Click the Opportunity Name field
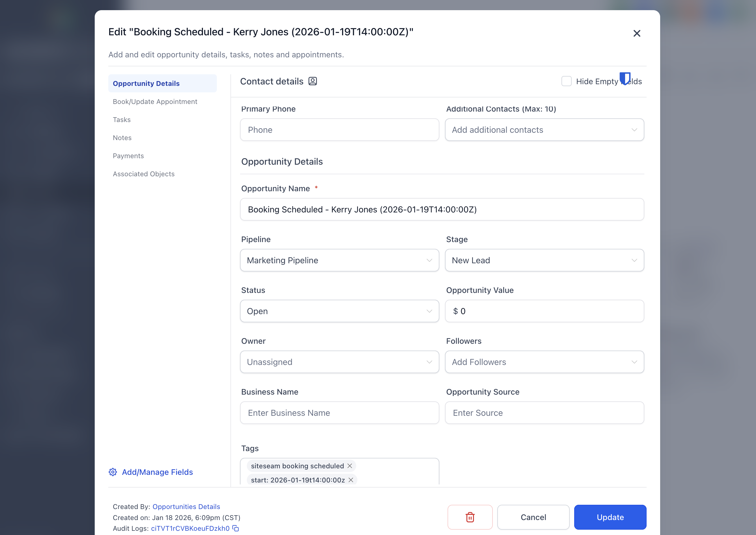The width and height of the screenshot is (756, 535). 442,210
